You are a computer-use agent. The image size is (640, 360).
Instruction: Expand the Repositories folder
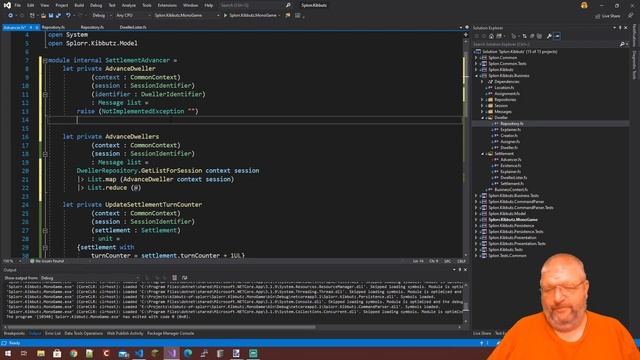(482, 100)
